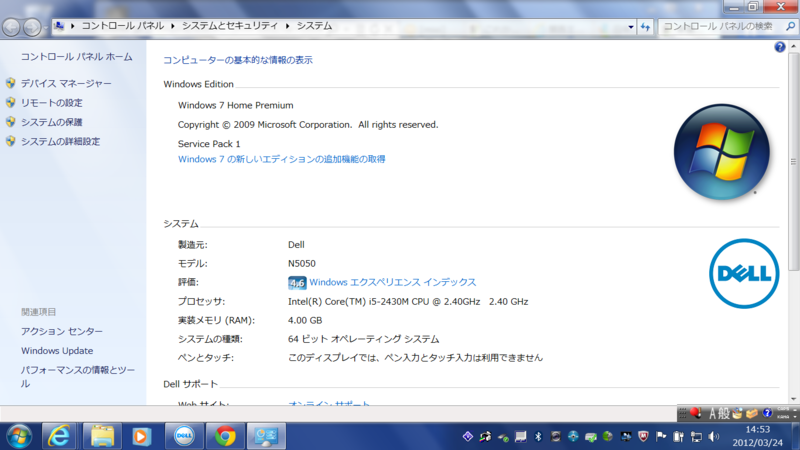800x450 pixels.
Task: Expand the recent pages dropdown near Back button
Action: pos(45,28)
